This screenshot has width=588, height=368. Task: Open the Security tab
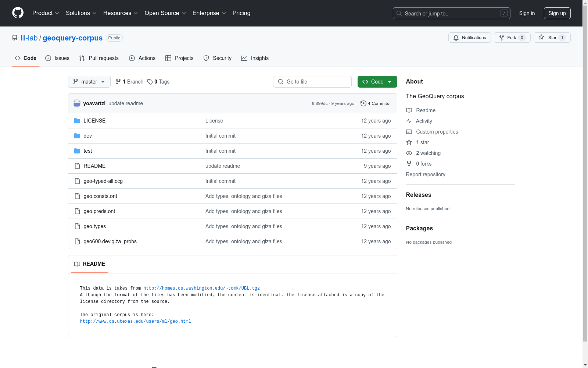pyautogui.click(x=218, y=58)
